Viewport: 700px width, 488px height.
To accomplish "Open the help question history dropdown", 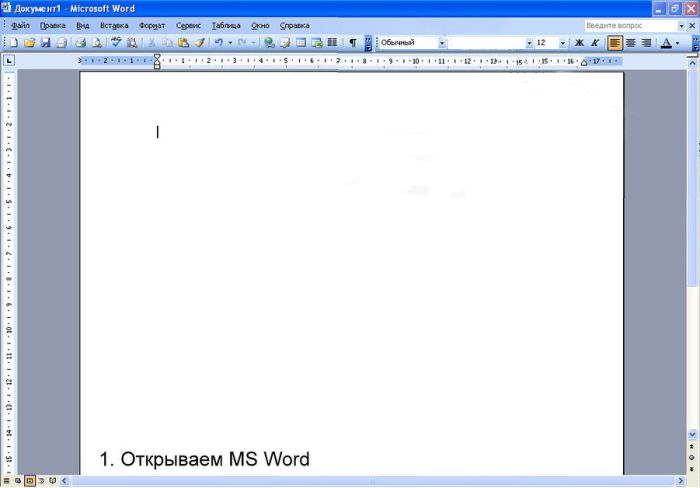I will [681, 26].
